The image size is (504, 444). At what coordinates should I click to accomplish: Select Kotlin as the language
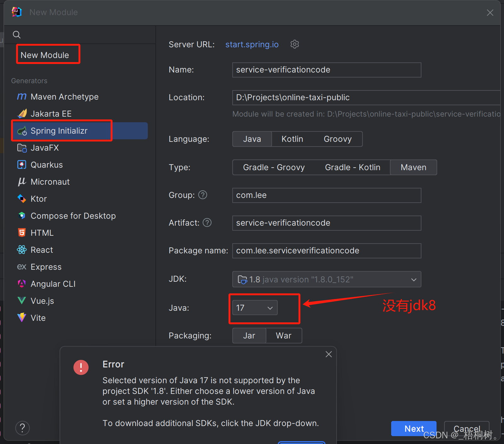(x=292, y=139)
